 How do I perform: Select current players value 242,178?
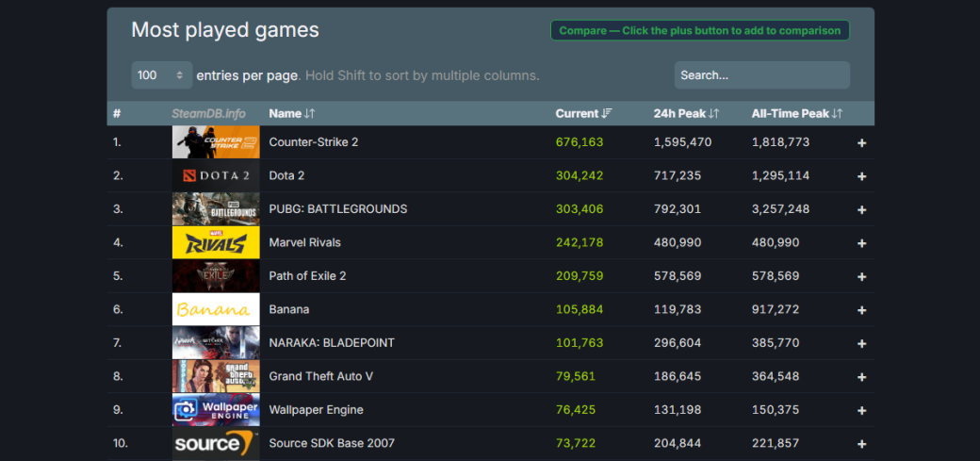(x=580, y=242)
